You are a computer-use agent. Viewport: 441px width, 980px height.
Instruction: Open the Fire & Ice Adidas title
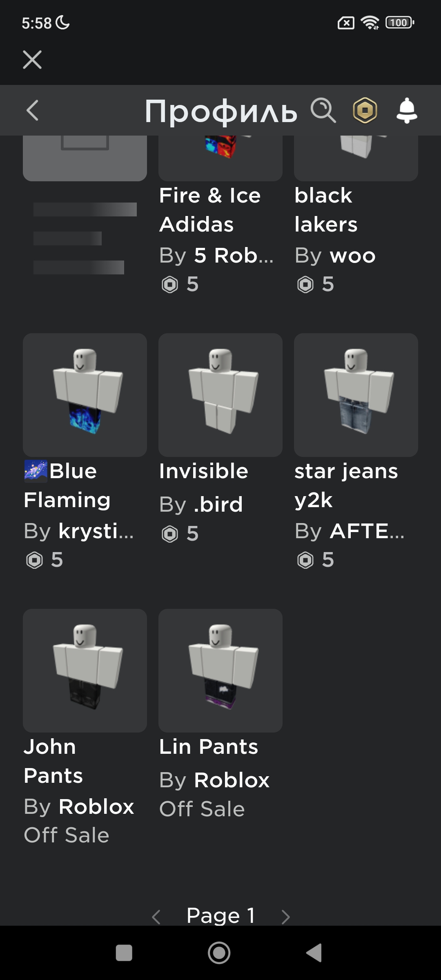tap(210, 210)
